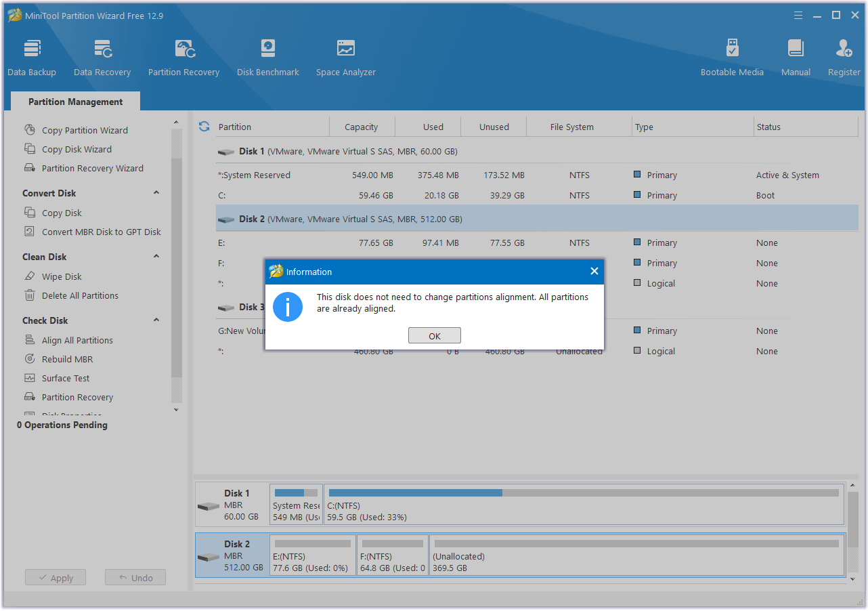Select the System Reserved partition row
This screenshot has height=611, width=868.
536,175
